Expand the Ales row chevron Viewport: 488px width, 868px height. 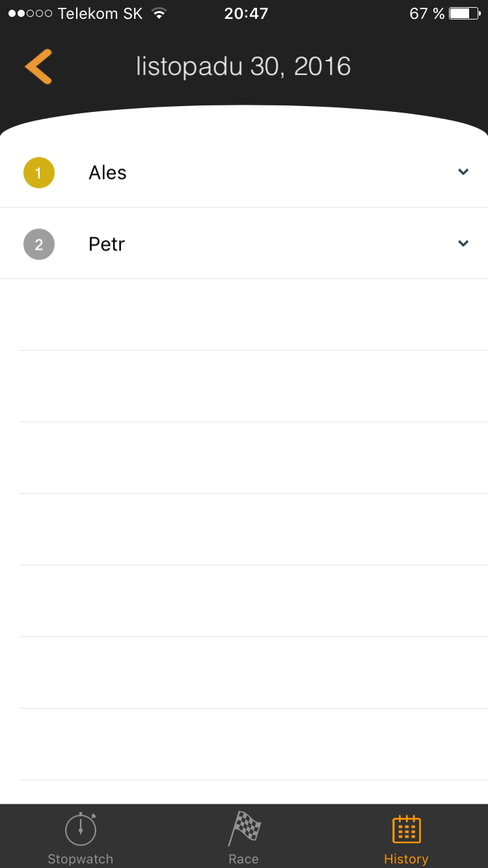463,172
